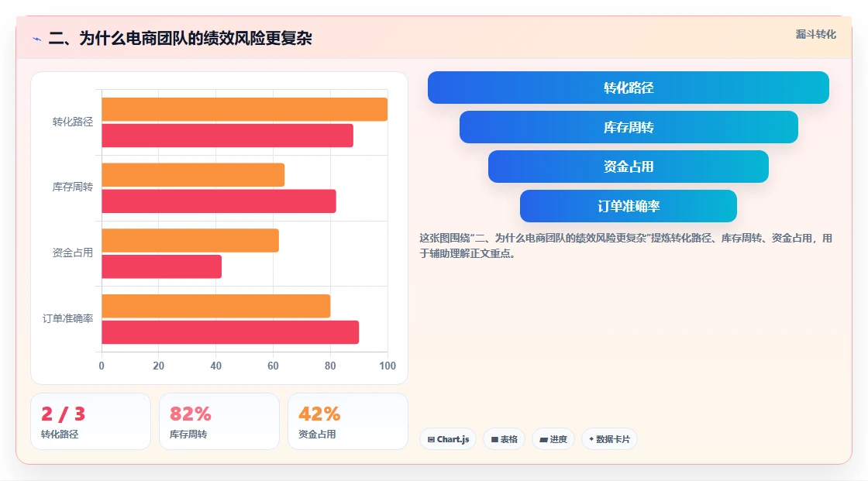Click the 库存周转 y-axis label in the chart
The image size is (868, 481).
pos(73,187)
